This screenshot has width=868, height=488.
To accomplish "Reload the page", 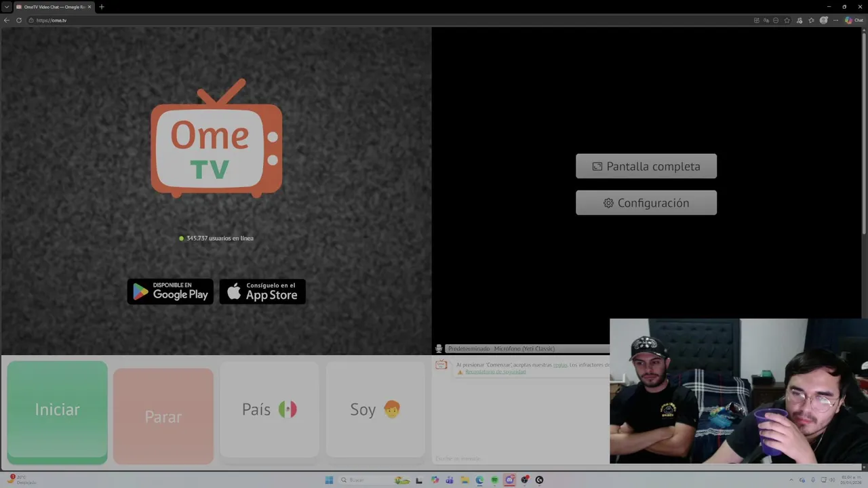I will click(x=19, y=20).
